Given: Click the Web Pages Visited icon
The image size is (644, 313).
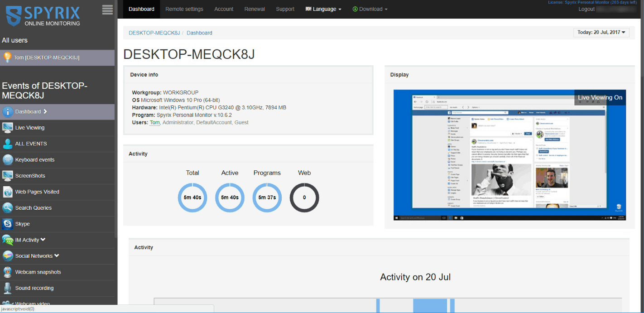Looking at the screenshot, I should pyautogui.click(x=7, y=192).
